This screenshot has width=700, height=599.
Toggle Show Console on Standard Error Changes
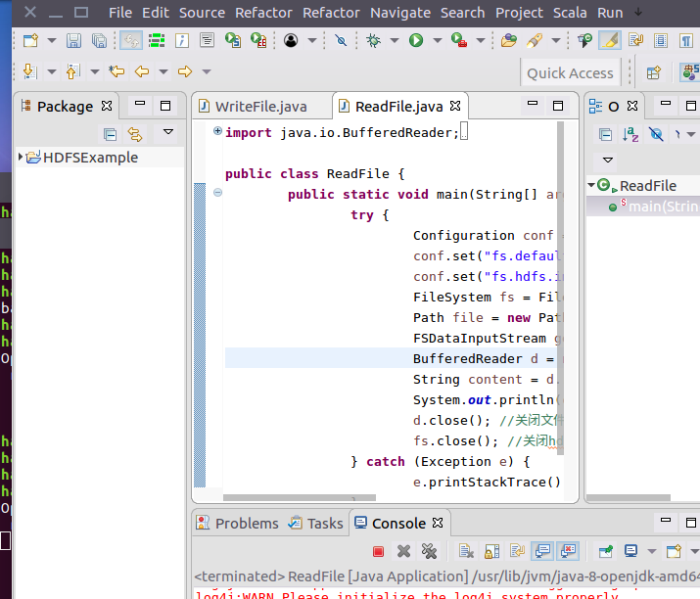coord(568,551)
